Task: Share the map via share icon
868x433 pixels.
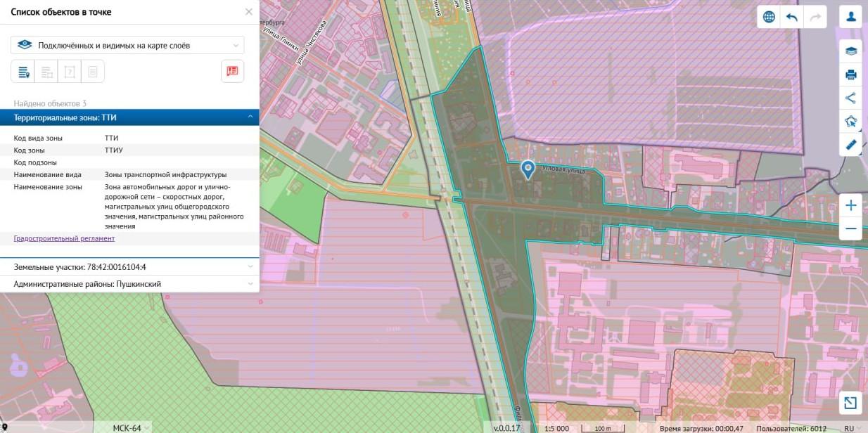Action: tap(850, 98)
